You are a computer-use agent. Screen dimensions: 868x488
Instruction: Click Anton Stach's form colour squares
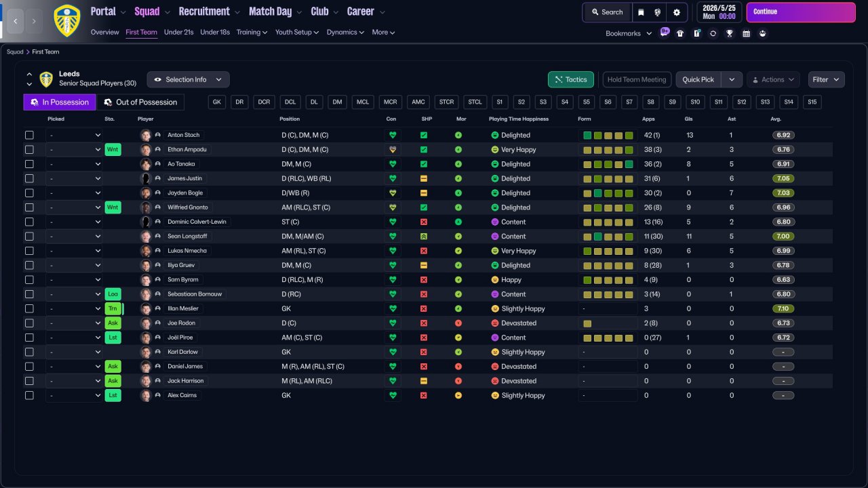click(x=608, y=135)
